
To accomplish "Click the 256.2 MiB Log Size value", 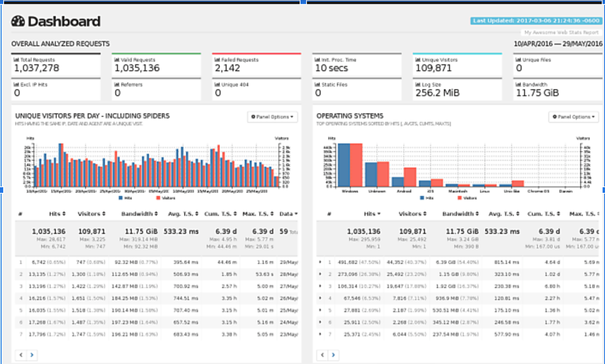I will 437,93.
